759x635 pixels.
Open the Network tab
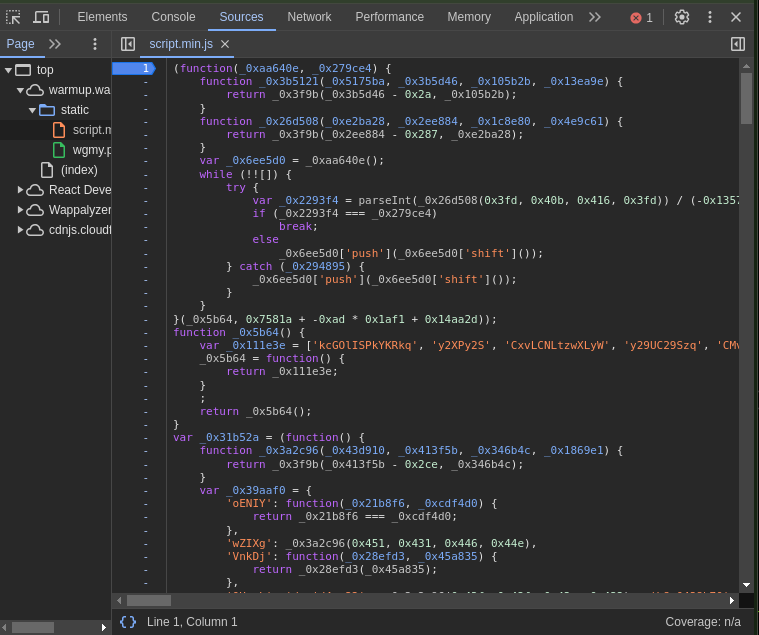tap(309, 17)
